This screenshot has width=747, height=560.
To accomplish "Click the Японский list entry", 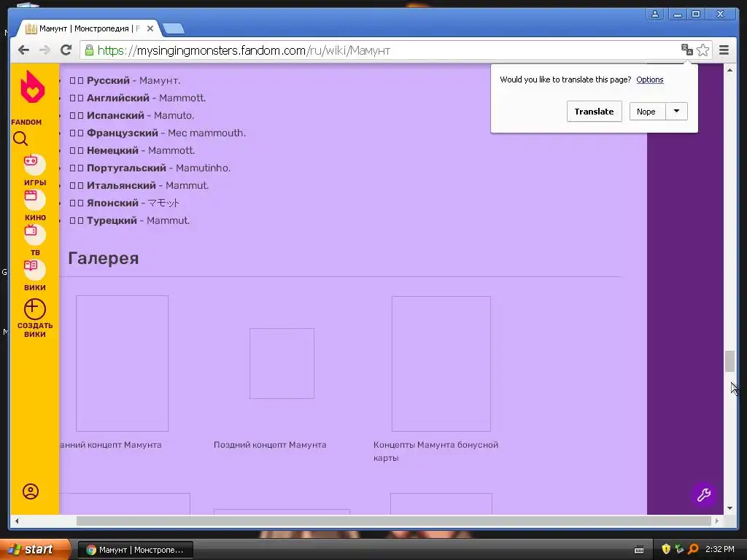I will click(x=124, y=203).
